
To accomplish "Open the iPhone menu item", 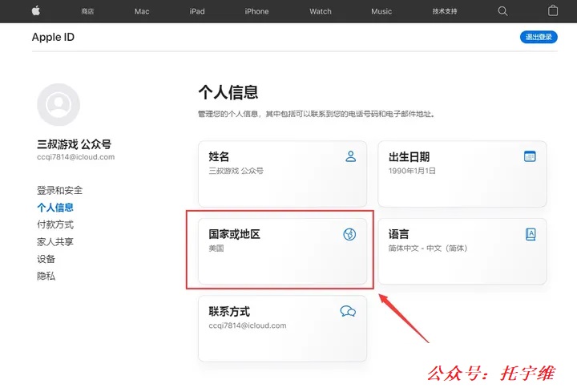I will click(256, 11).
